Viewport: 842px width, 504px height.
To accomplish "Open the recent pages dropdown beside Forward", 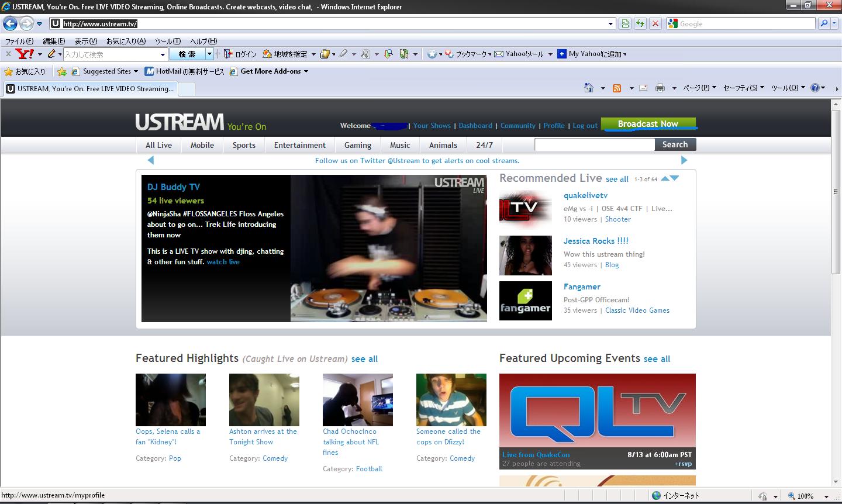I will coord(39,24).
